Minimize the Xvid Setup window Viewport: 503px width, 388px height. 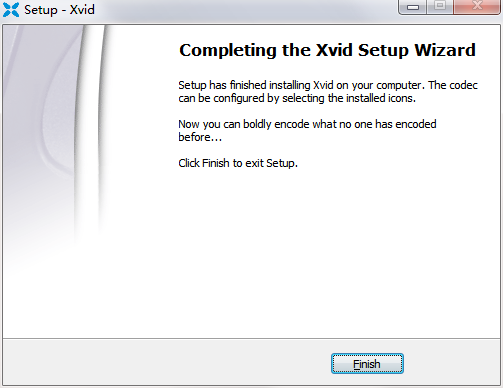(413, 7)
